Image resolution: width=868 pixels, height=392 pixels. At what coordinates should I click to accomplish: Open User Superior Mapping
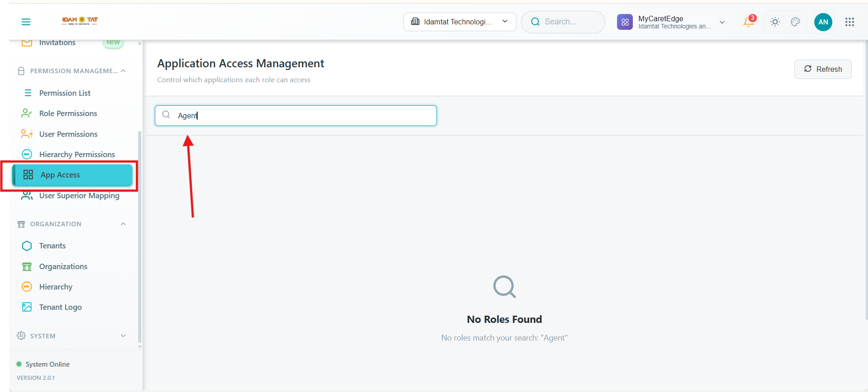point(79,196)
